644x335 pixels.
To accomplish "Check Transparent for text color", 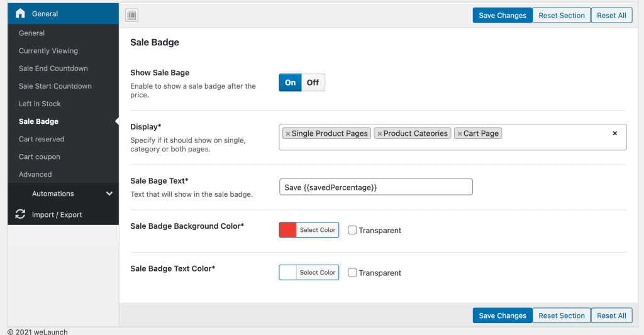I will tap(352, 272).
